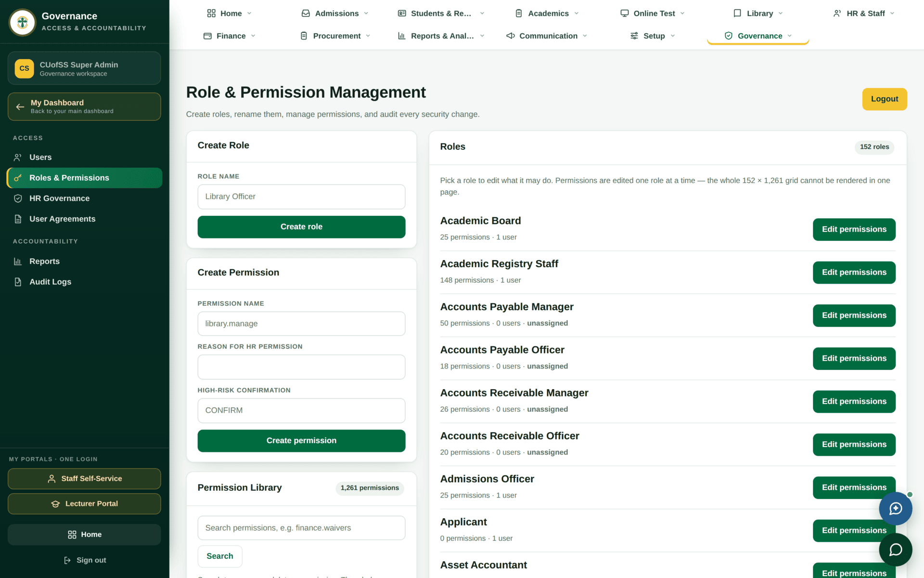Click the Finance wallet icon
924x578 pixels.
tap(207, 36)
